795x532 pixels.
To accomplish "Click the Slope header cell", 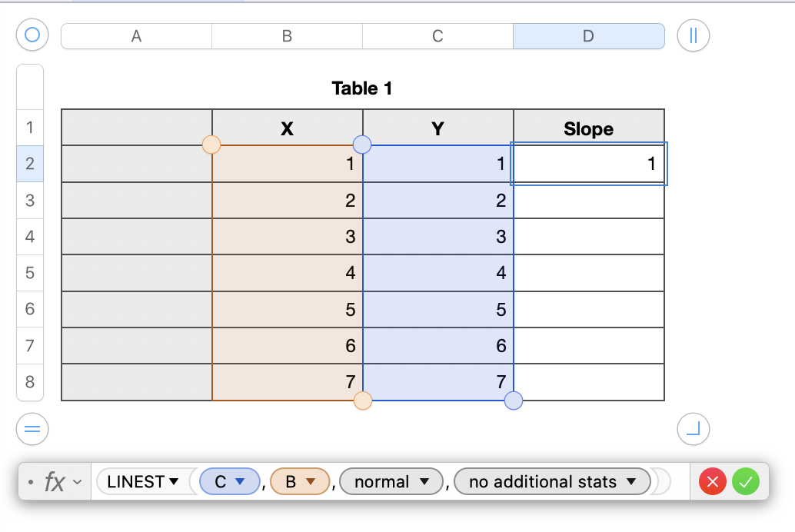I will pos(588,128).
